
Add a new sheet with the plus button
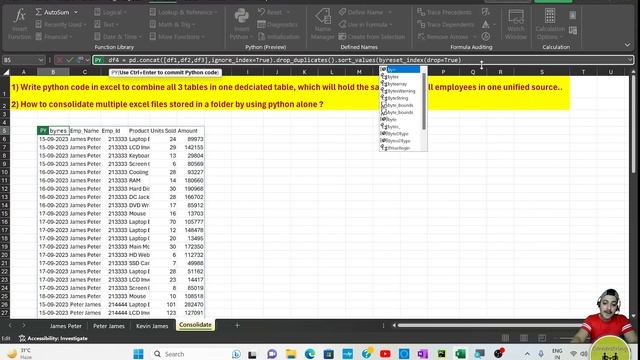point(237,325)
